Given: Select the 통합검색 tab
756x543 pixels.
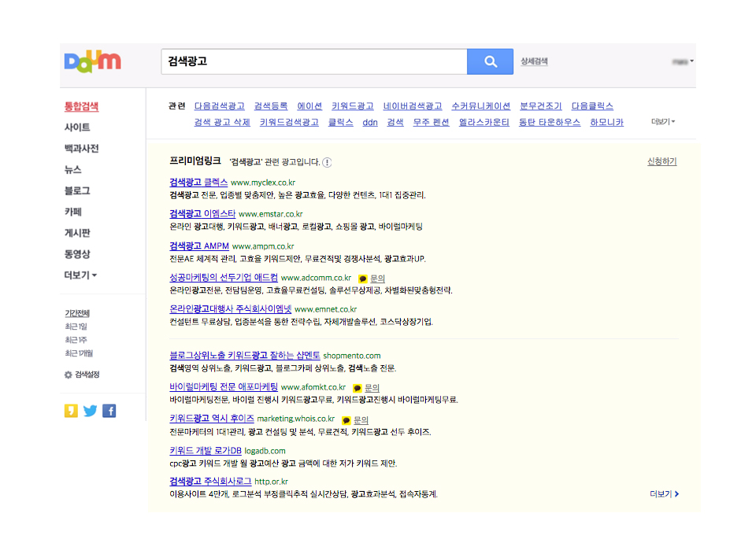Looking at the screenshot, I should pos(81,106).
